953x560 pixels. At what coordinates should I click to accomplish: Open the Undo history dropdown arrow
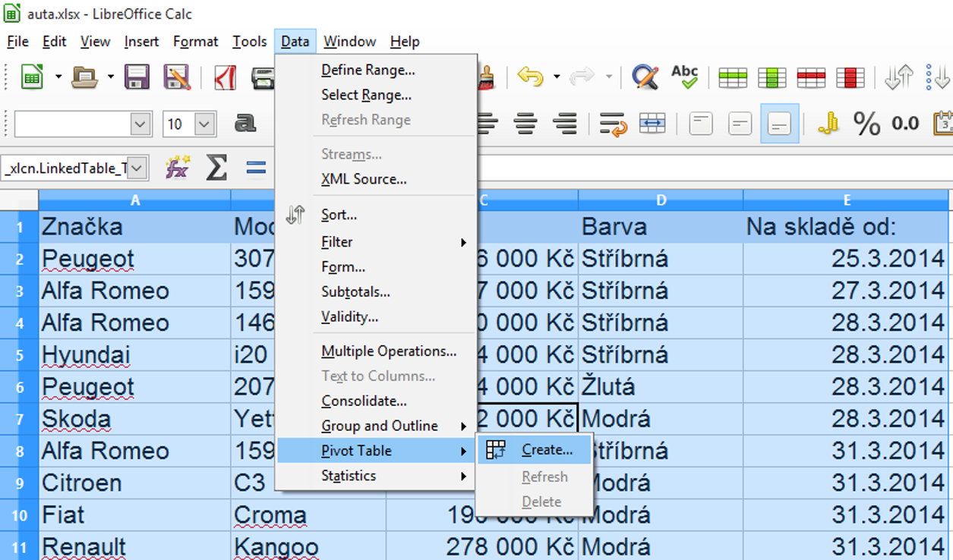[x=557, y=77]
